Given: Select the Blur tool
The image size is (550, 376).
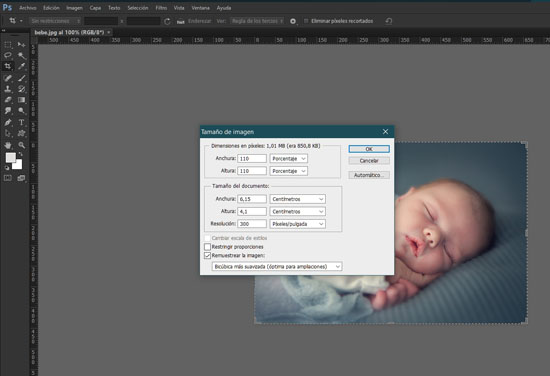Looking at the screenshot, I should point(8,111).
